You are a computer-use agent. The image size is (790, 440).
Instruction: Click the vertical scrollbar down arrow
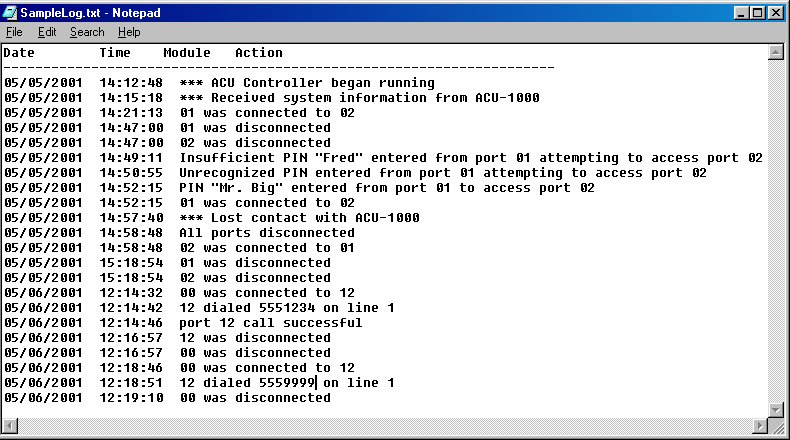pos(777,409)
